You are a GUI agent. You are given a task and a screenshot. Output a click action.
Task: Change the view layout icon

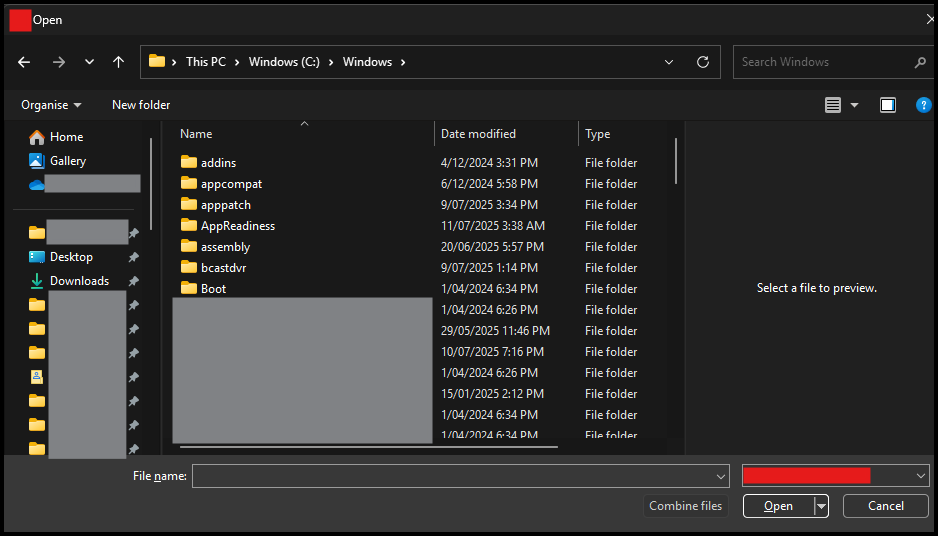pos(833,105)
